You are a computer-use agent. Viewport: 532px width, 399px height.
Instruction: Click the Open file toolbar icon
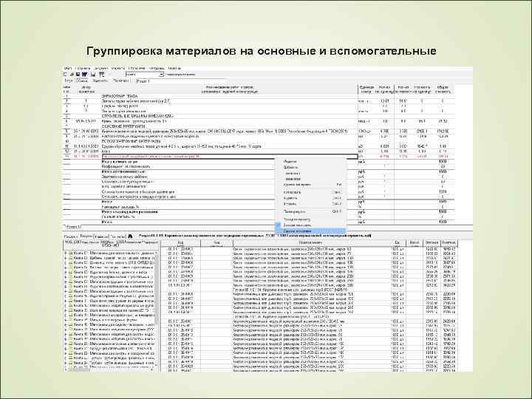[x=72, y=75]
